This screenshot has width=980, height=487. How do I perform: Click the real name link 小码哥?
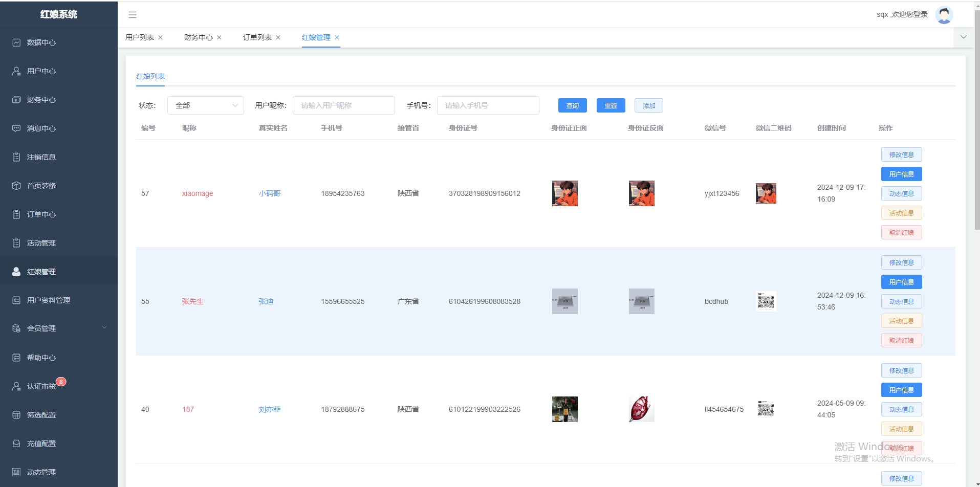click(x=270, y=193)
